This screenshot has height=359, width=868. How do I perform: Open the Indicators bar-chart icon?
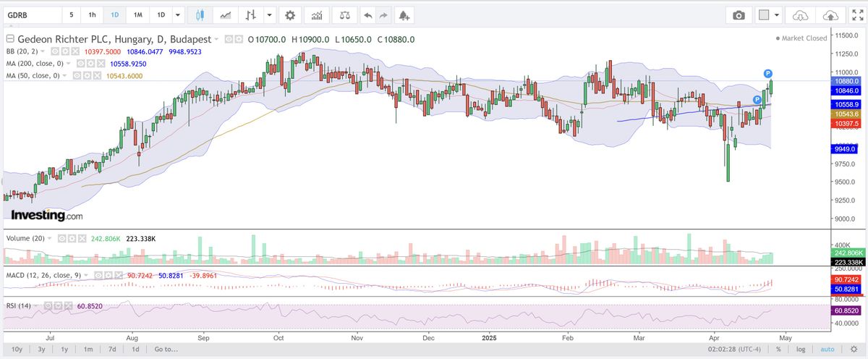pos(316,15)
